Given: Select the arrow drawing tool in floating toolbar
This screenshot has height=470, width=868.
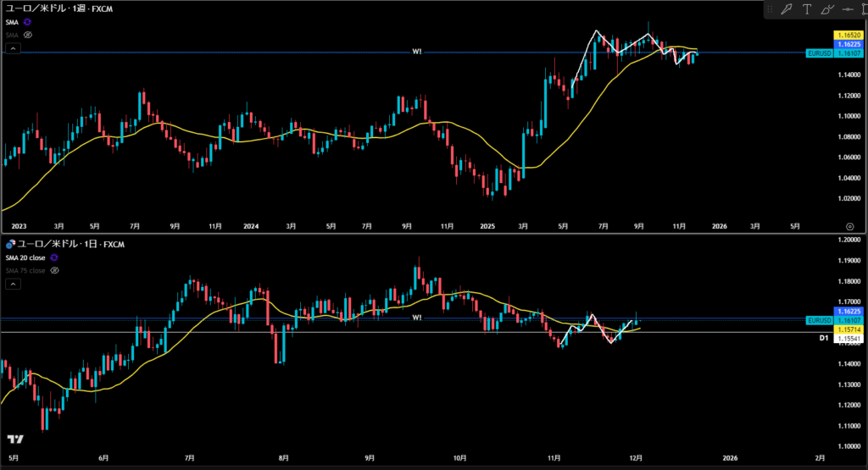Looking at the screenshot, I should point(787,9).
